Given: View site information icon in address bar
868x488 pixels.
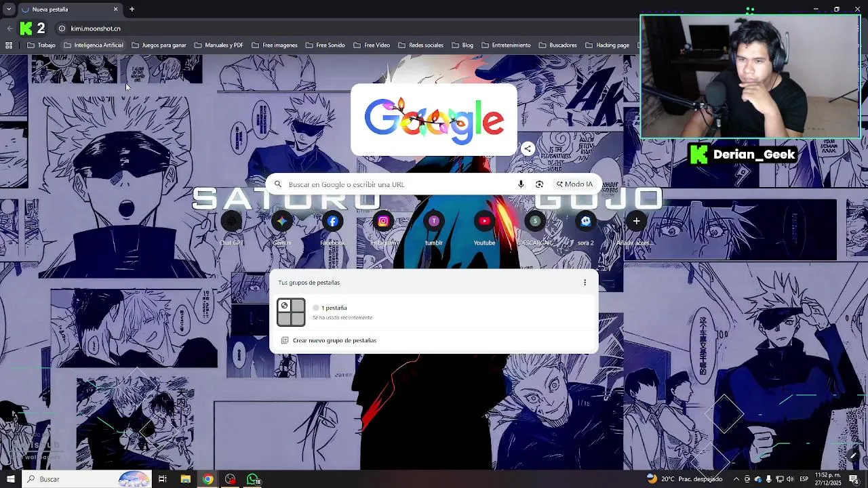Looking at the screenshot, I should pos(62,28).
